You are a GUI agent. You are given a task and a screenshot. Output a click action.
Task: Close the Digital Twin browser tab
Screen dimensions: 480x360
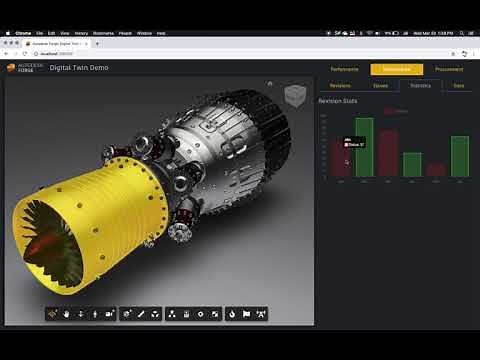click(86, 44)
